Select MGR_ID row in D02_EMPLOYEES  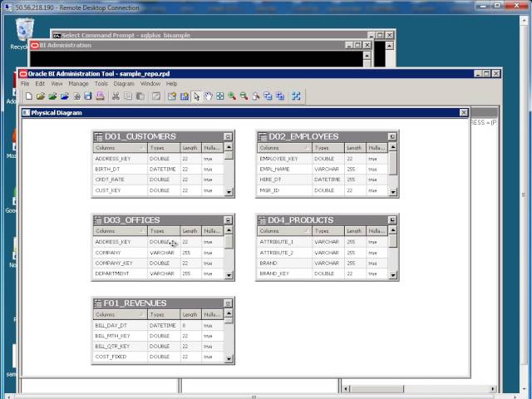pos(323,190)
